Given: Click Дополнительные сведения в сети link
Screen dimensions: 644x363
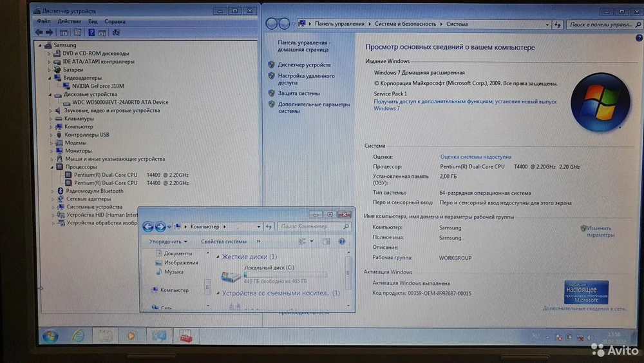Looking at the screenshot, I should tap(585, 308).
